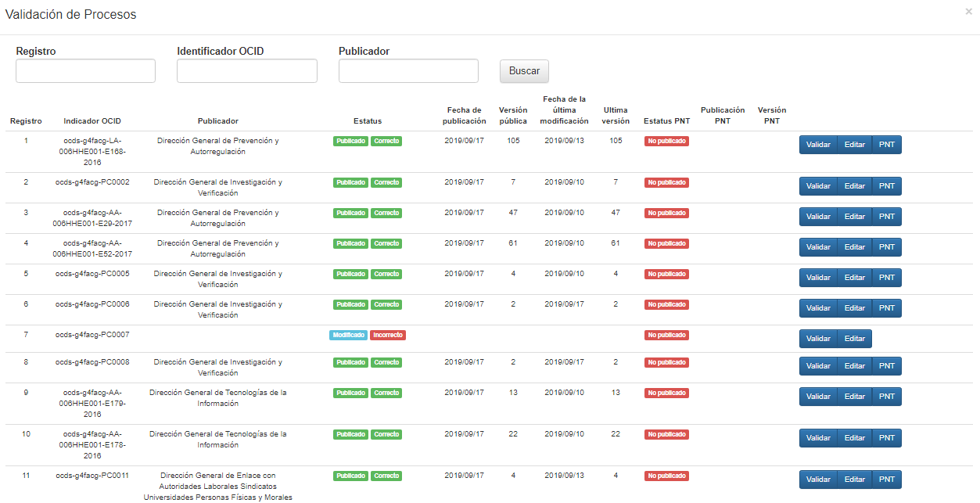Select the ocds-g4facg-LA-006HHE001-E168-2016 cell
980x503 pixels.
click(x=92, y=152)
